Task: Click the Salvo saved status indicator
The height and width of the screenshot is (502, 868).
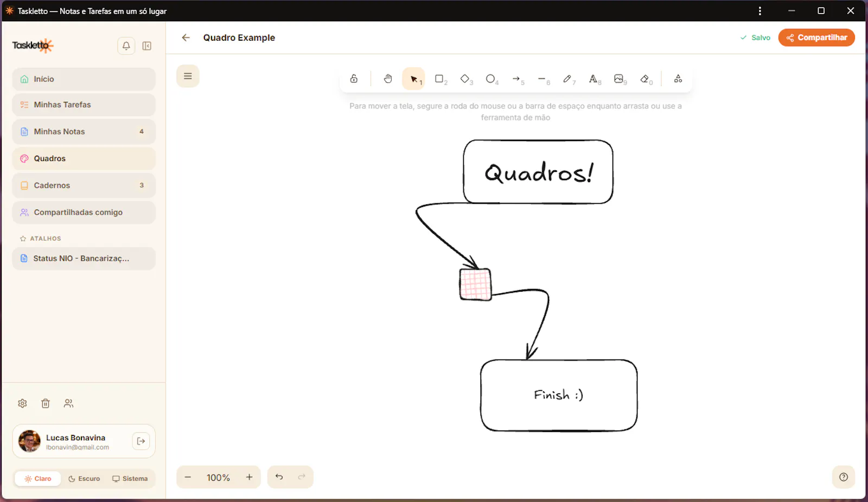Action: [755, 37]
